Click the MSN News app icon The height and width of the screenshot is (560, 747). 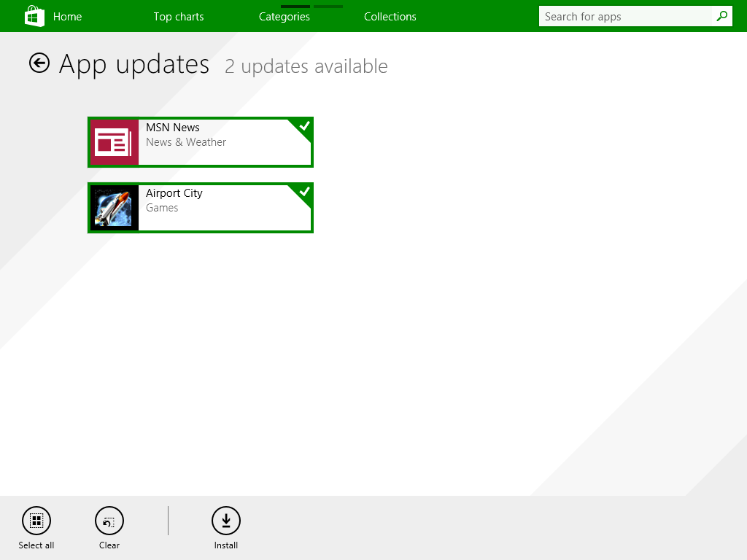[x=115, y=142]
